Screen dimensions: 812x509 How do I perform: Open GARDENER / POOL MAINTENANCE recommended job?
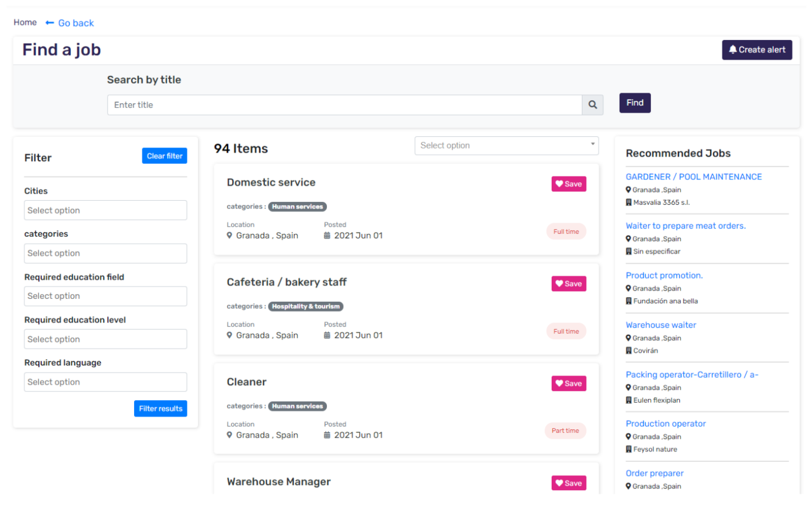(693, 177)
